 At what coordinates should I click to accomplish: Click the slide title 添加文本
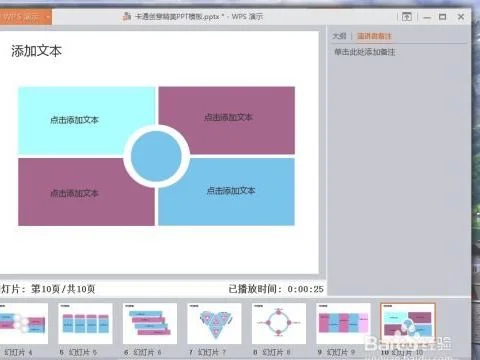(x=36, y=51)
